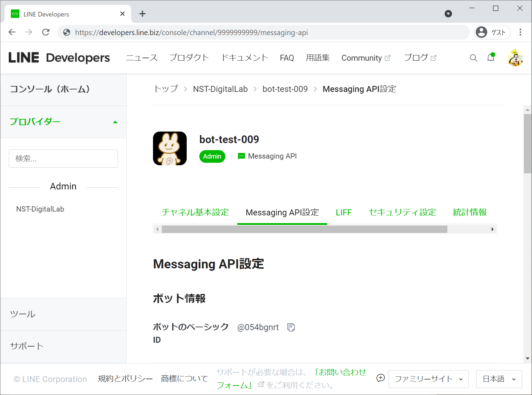
Task: Click the site info globe icon in address bar
Action: click(67, 32)
